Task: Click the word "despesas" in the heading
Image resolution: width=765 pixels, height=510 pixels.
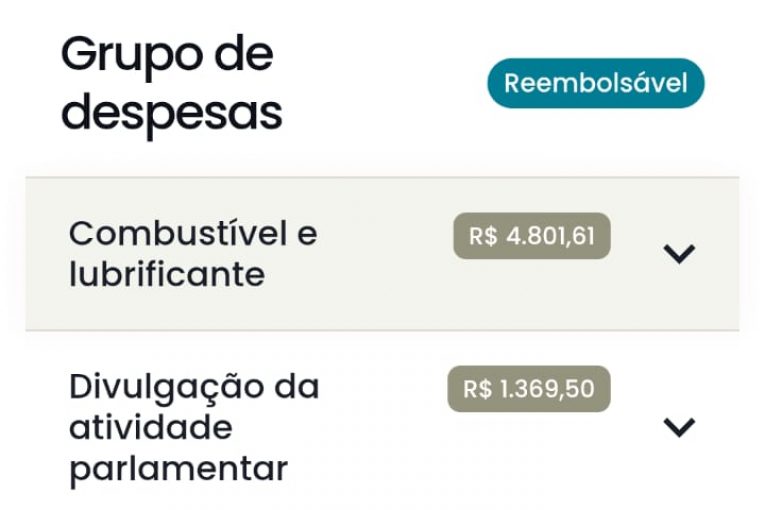Action: [x=171, y=114]
